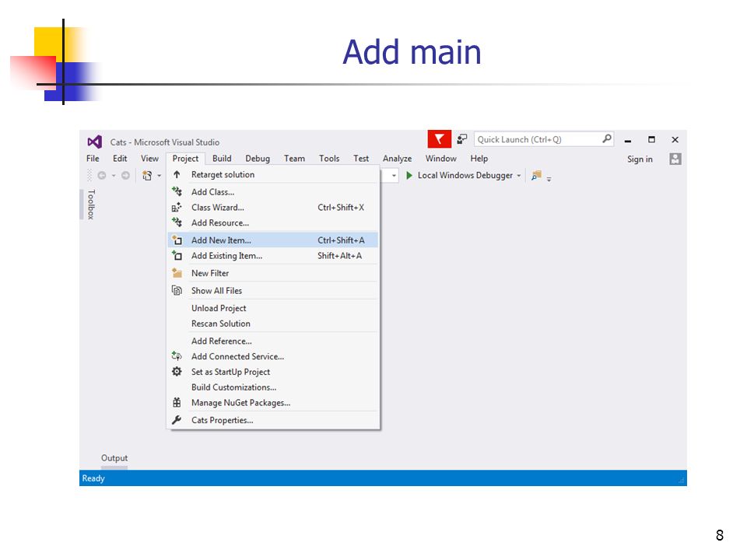The height and width of the screenshot is (560, 747).
Task: Select Rescan Solution menu entry
Action: point(273,324)
